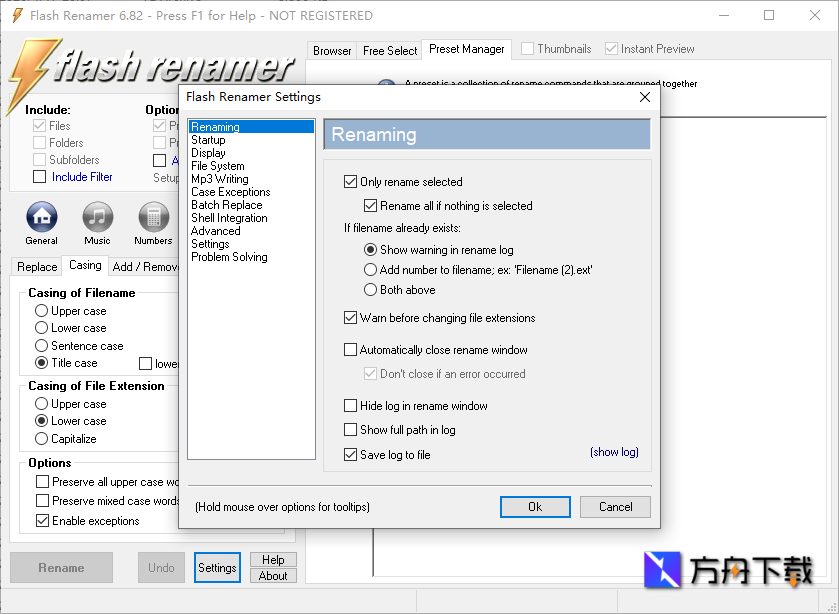Select Add number to filename option
This screenshot has width=839, height=614.
371,270
